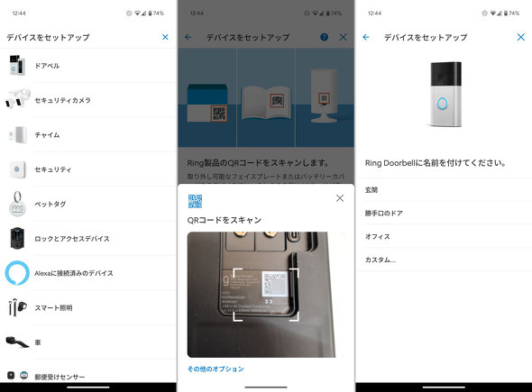The image size is (532, 392).
Task: Select セキュリティカメラ row label
Action: (x=63, y=100)
